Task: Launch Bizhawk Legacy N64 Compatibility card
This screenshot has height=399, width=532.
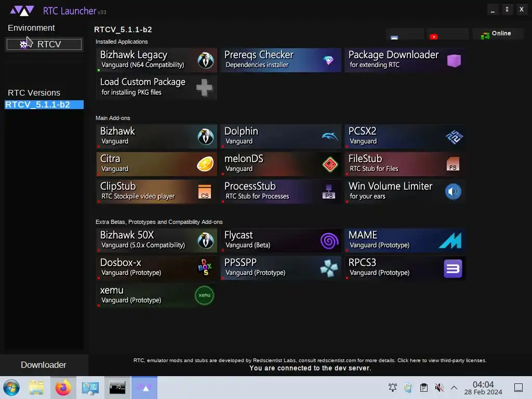Action: (x=156, y=60)
